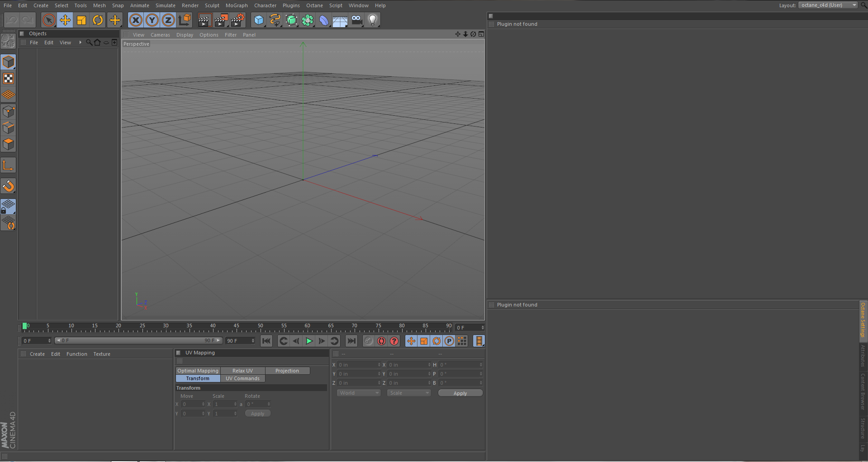The height and width of the screenshot is (462, 868).
Task: Open the viewport Cameras menu
Action: (x=160, y=35)
